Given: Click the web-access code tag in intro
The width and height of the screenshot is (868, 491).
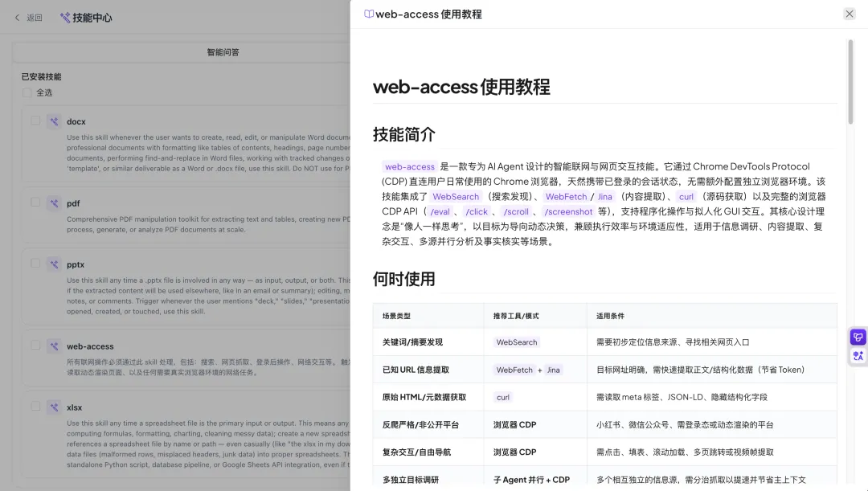Looking at the screenshot, I should (410, 166).
